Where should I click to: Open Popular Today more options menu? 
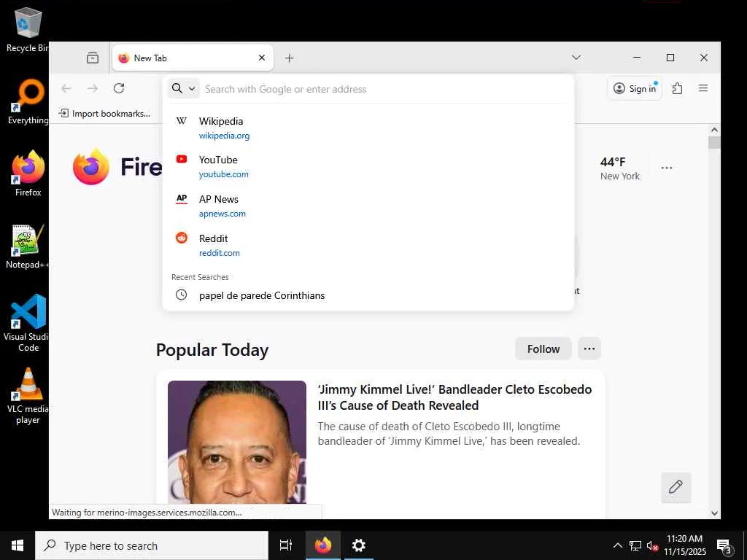coord(589,349)
